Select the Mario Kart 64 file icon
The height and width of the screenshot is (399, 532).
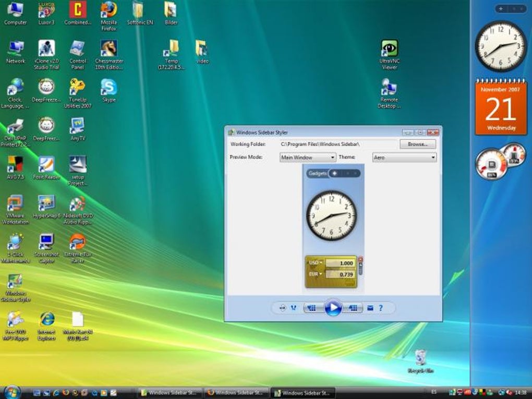click(x=78, y=326)
